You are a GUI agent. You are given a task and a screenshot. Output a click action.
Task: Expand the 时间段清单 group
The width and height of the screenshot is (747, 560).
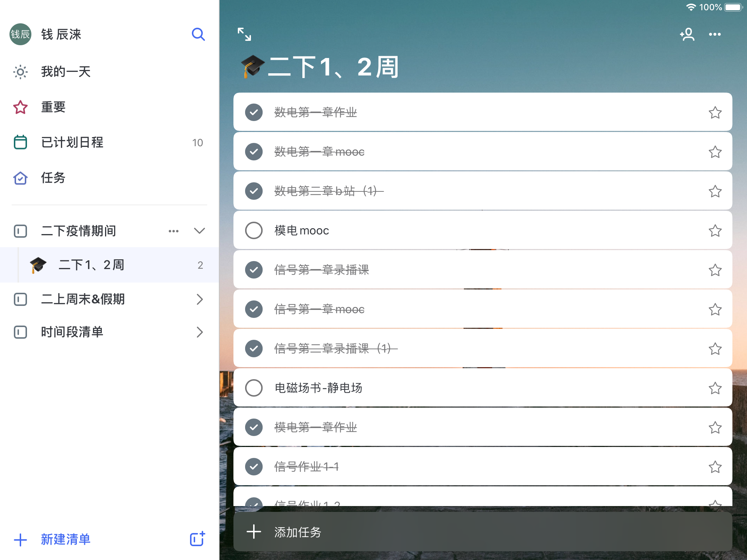click(x=200, y=332)
